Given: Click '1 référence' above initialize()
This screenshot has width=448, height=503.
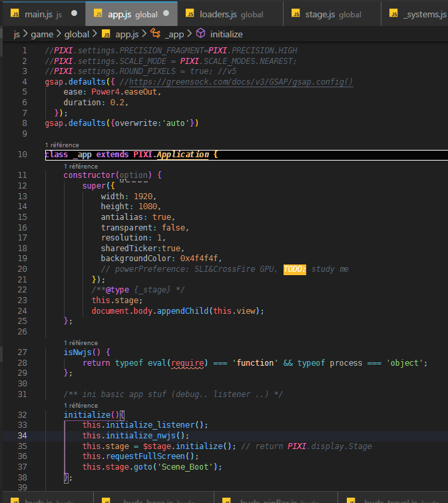Looking at the screenshot, I should tap(81, 405).
